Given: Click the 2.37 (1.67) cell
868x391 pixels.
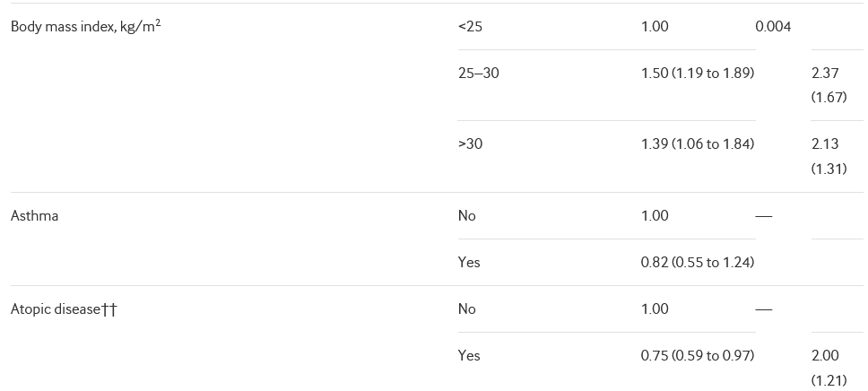Looking at the screenshot, I should (828, 85).
